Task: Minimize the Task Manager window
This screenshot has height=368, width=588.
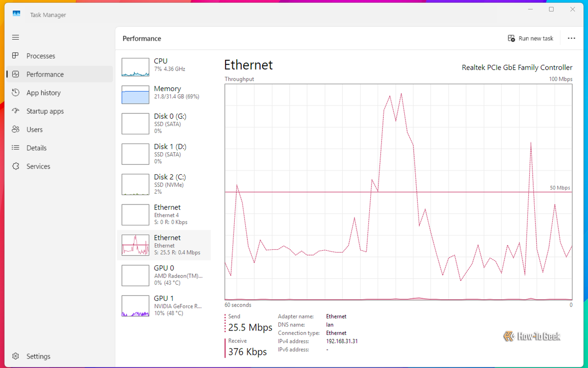Action: coord(530,9)
